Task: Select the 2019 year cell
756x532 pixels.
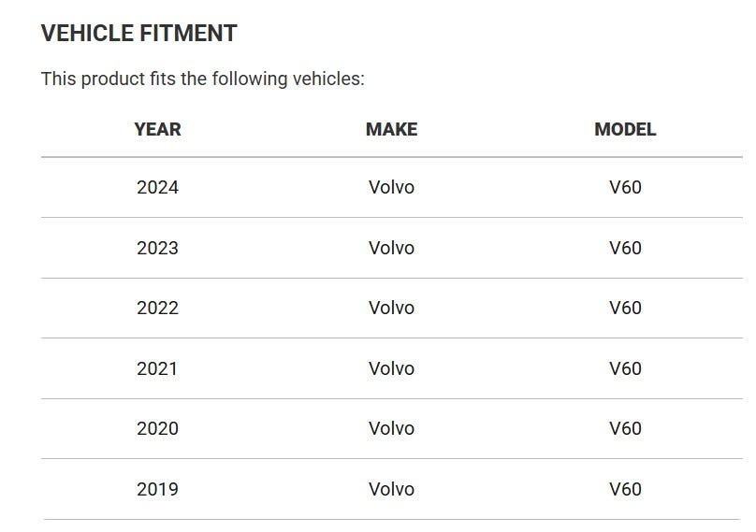Action: [158, 489]
